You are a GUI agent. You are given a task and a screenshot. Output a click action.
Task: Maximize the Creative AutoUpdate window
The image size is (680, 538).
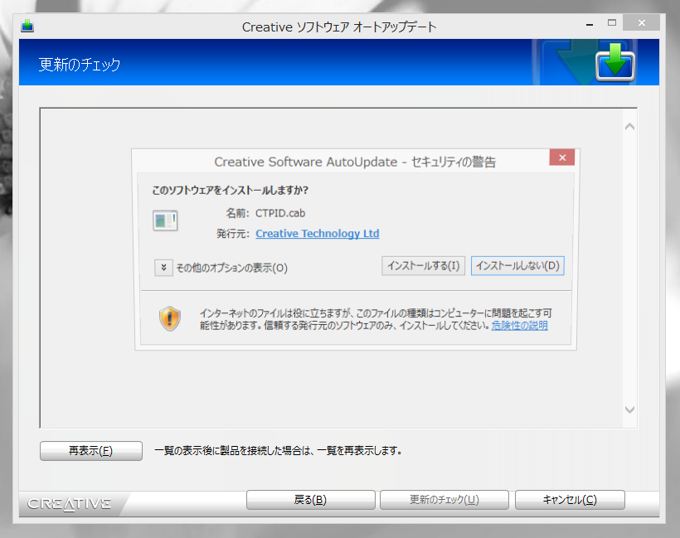611,23
